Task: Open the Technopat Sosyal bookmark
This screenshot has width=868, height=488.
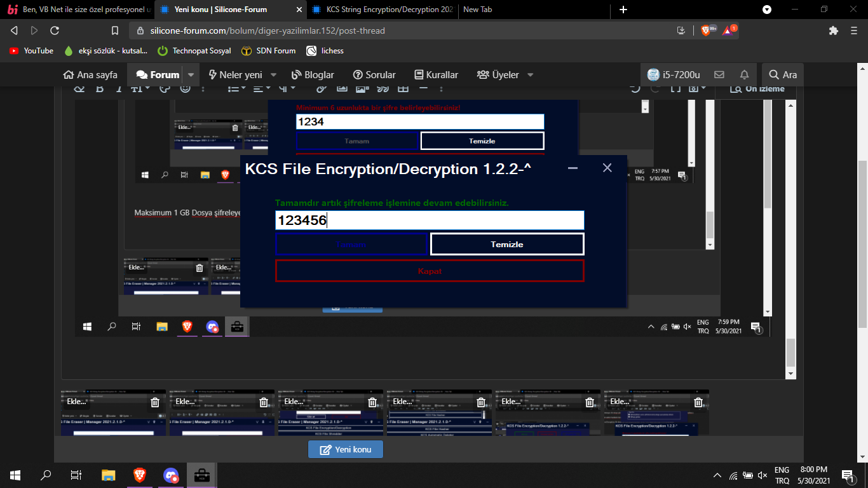Action: pyautogui.click(x=194, y=51)
